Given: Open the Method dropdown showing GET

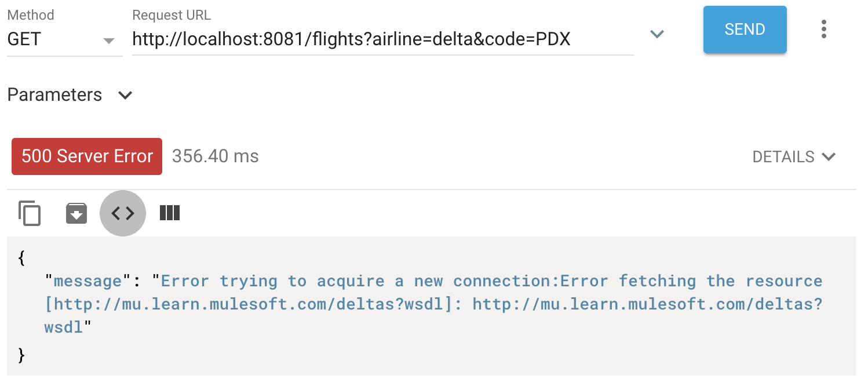Looking at the screenshot, I should tap(65, 39).
